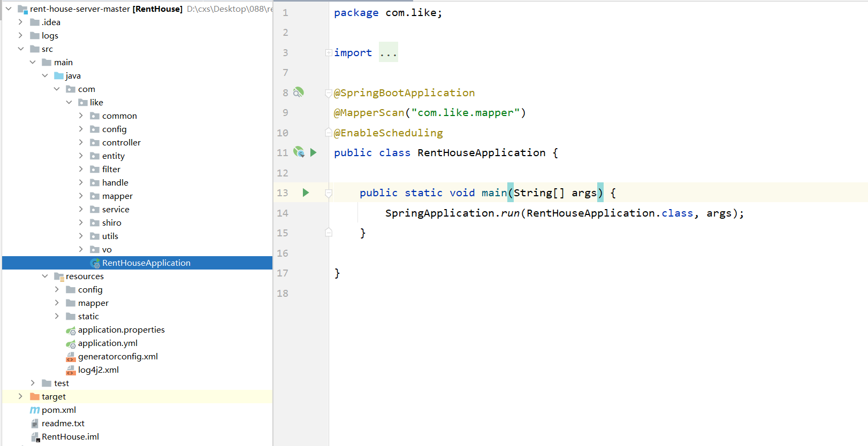Click the Spring bean gutter icon on line 8

299,93
